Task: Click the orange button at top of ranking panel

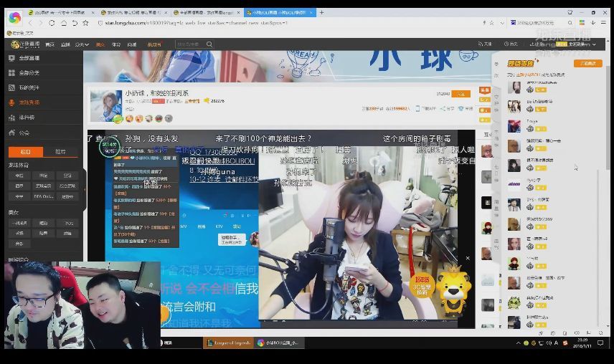Action: coord(587,63)
